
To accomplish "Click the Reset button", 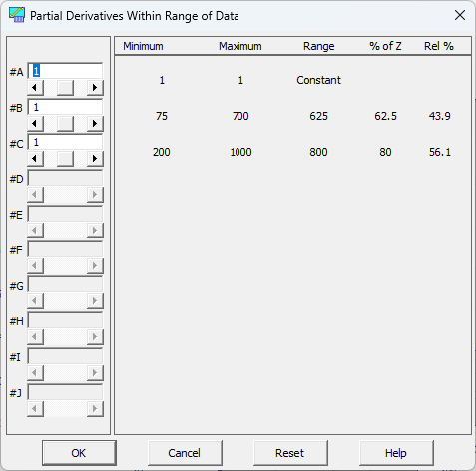I will click(x=290, y=453).
